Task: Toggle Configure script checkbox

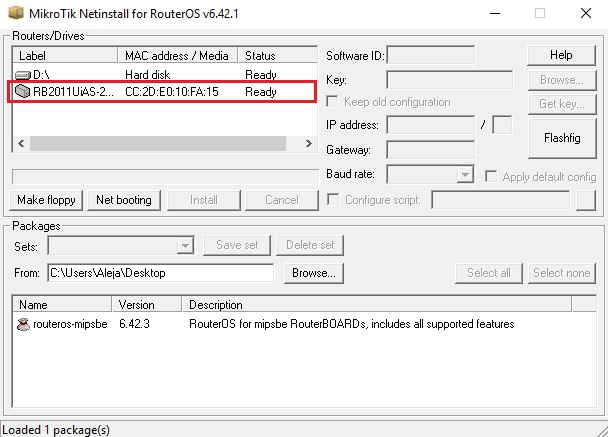Action: (x=333, y=200)
